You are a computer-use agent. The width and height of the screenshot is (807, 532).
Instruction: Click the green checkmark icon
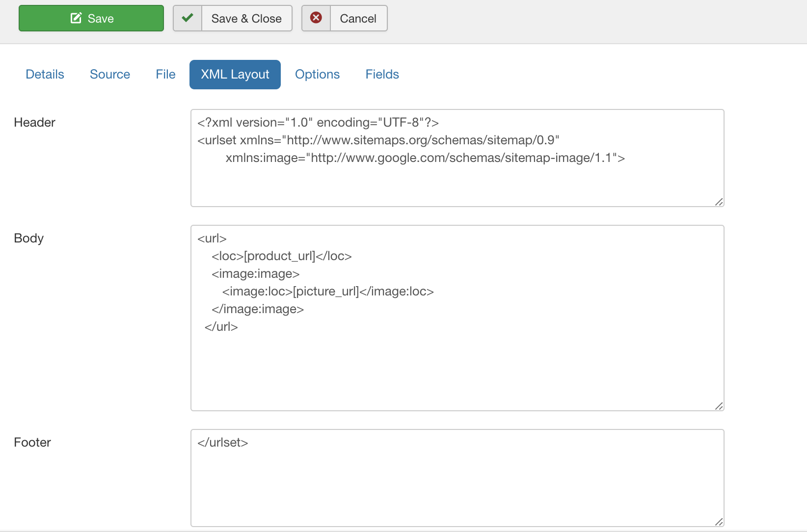188,18
